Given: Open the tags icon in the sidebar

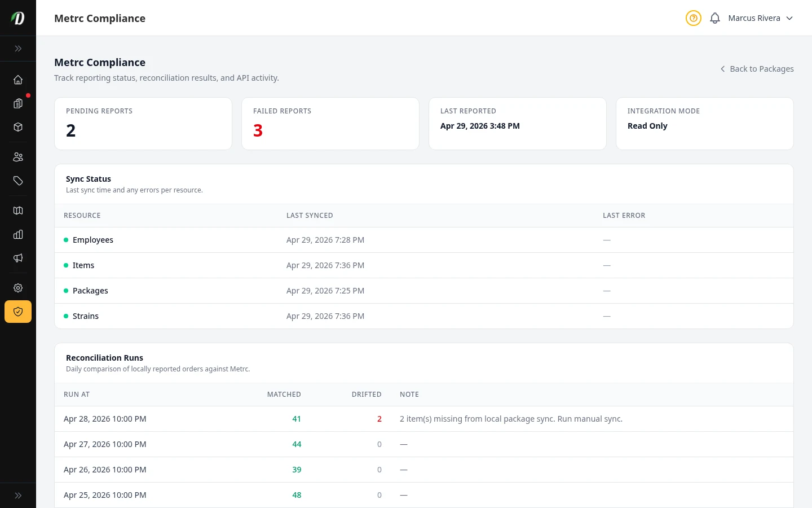Looking at the screenshot, I should pos(18,181).
